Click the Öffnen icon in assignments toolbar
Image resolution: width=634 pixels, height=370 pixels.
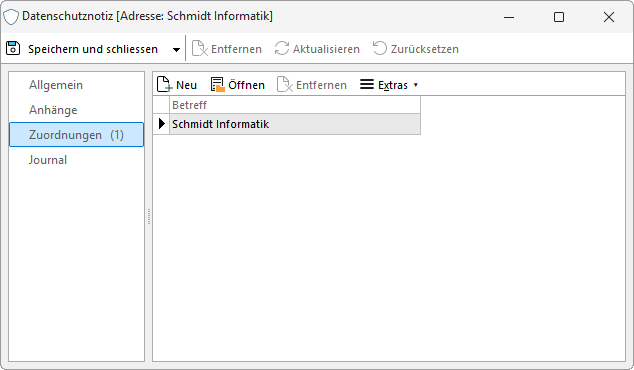pos(218,85)
